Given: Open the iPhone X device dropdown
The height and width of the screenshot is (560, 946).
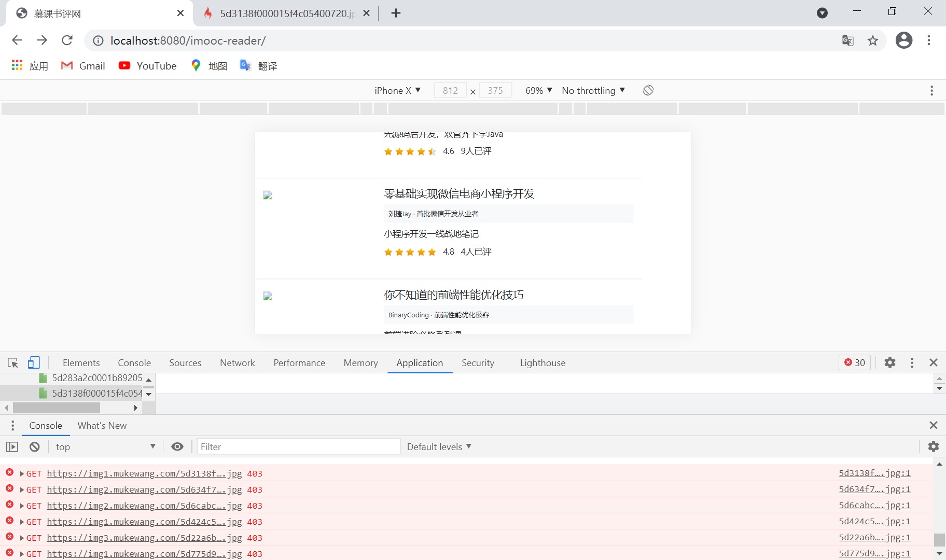Looking at the screenshot, I should [x=397, y=90].
